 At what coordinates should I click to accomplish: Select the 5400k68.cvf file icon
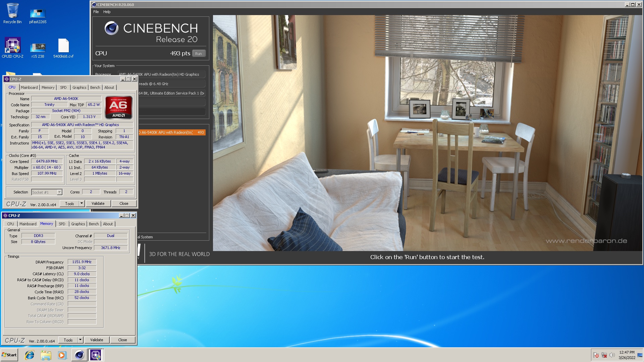pyautogui.click(x=63, y=48)
